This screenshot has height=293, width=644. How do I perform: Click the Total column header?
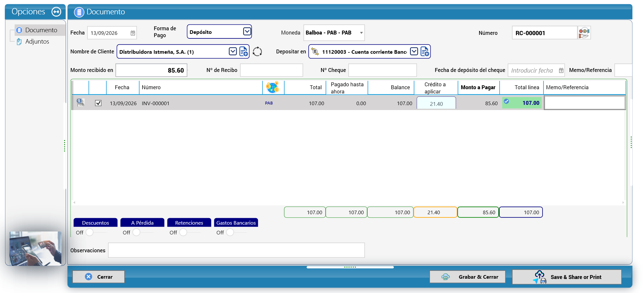[x=305, y=87]
